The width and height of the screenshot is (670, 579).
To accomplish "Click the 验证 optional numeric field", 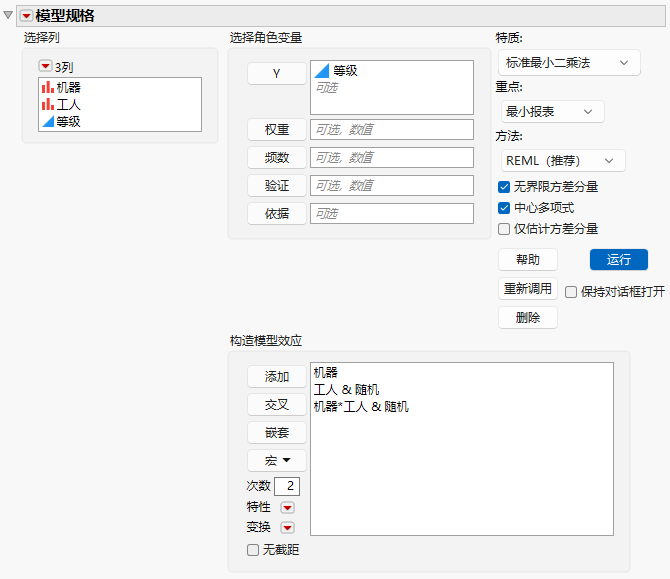I will tap(392, 185).
